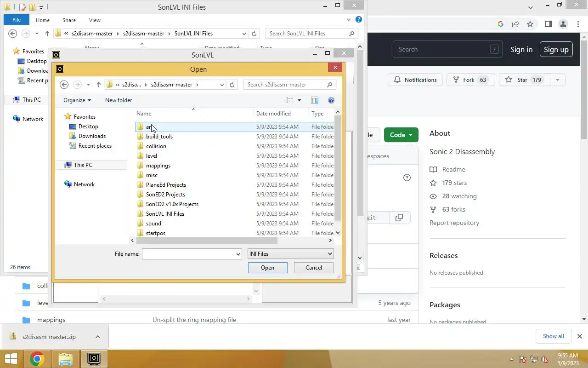Click SonLVL icon in the taskbar
Viewport: 588px width, 368px height.
tap(94, 359)
